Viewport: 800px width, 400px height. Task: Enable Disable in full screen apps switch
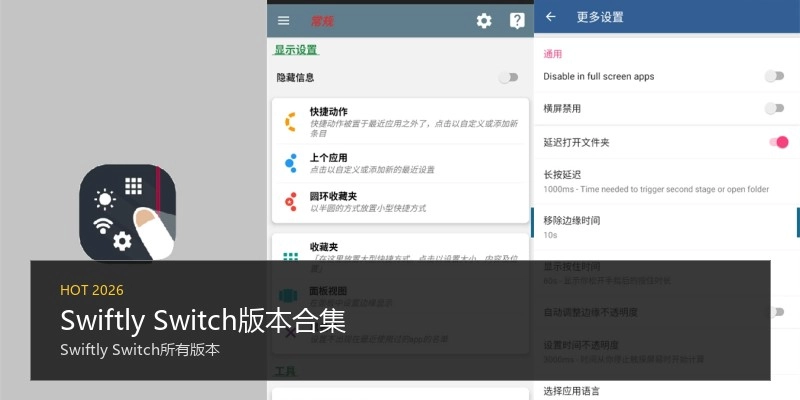coord(774,76)
